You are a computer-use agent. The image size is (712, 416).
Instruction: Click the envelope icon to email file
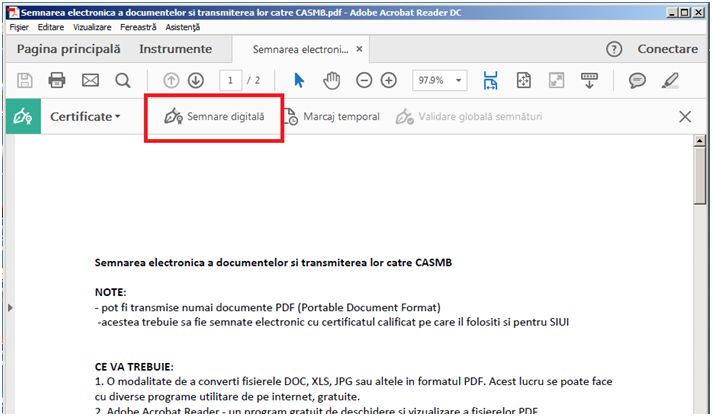click(x=90, y=80)
